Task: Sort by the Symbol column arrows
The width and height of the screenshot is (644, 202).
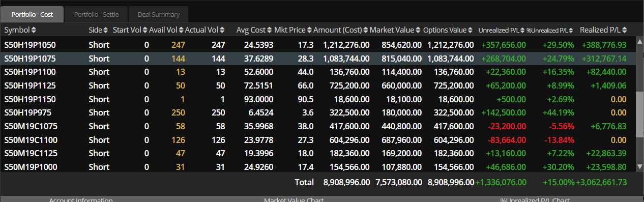Action: pyautogui.click(x=34, y=30)
